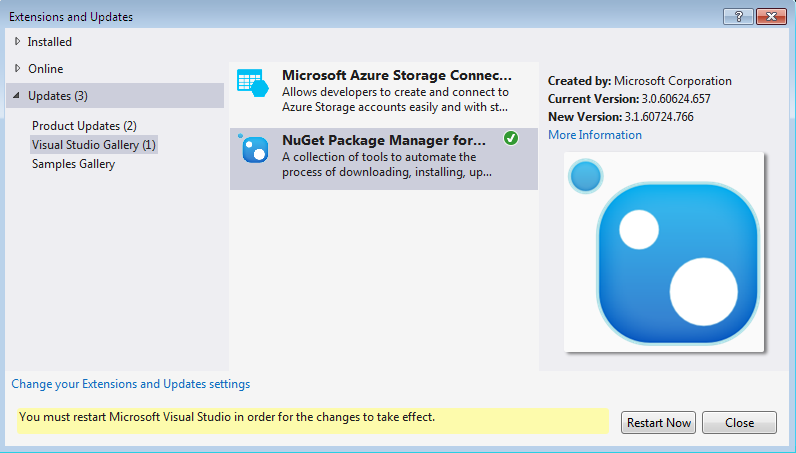Image resolution: width=796 pixels, height=453 pixels.
Task: Select NuGet Package Manager extension title
Action: tap(384, 140)
